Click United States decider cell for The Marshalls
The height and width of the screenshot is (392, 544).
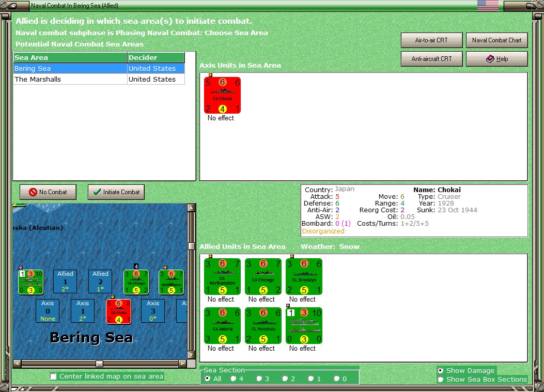(x=156, y=79)
